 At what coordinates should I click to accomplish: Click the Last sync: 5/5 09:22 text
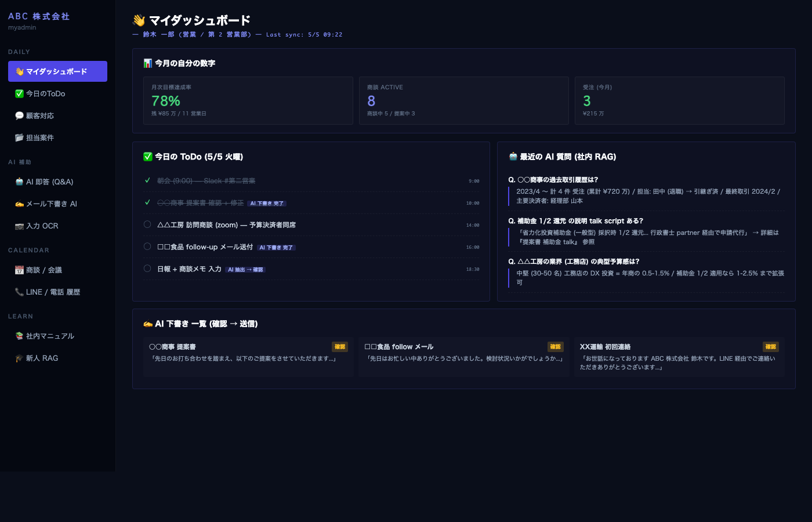304,35
